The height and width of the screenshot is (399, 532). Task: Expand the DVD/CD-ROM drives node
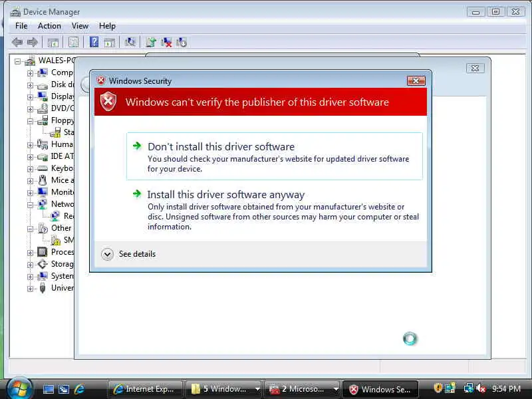[x=30, y=109]
